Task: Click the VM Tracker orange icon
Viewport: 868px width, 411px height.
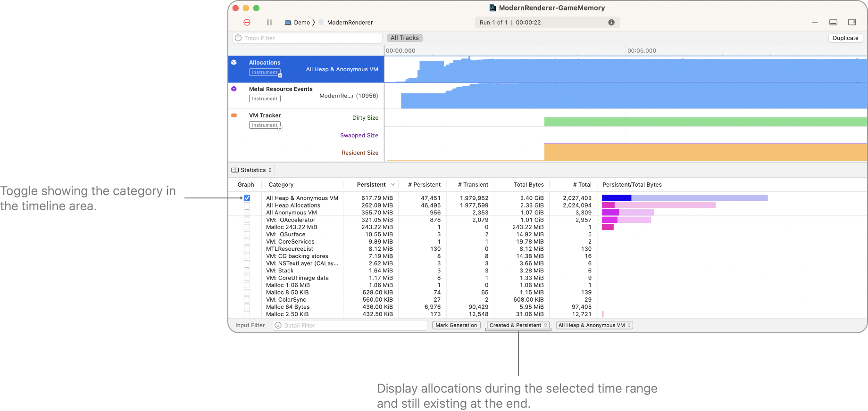Action: click(x=234, y=115)
